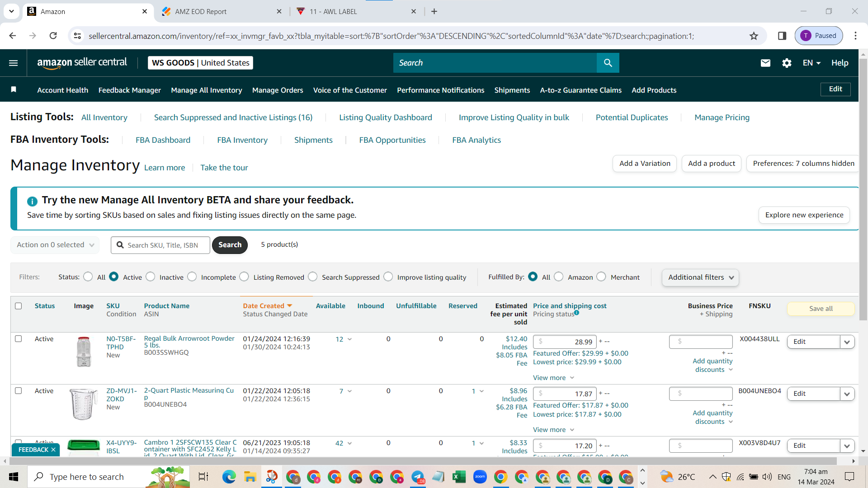Open Manage Orders in the nav bar

(x=278, y=90)
